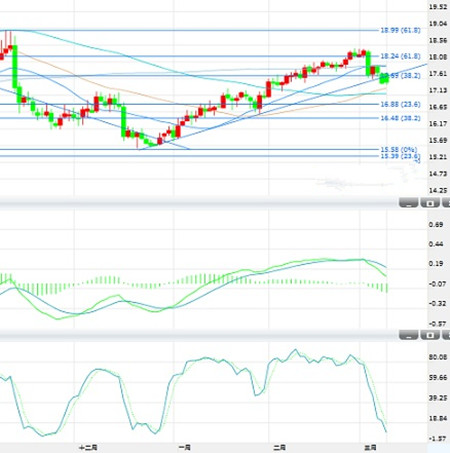Click price axis value 14.73
The width and height of the screenshot is (450, 453).
point(438,174)
